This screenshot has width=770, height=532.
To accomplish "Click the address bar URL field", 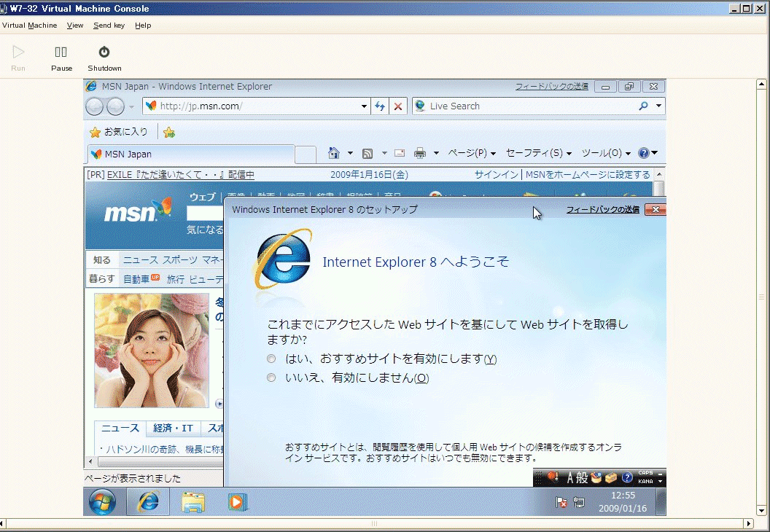I will coord(258,106).
